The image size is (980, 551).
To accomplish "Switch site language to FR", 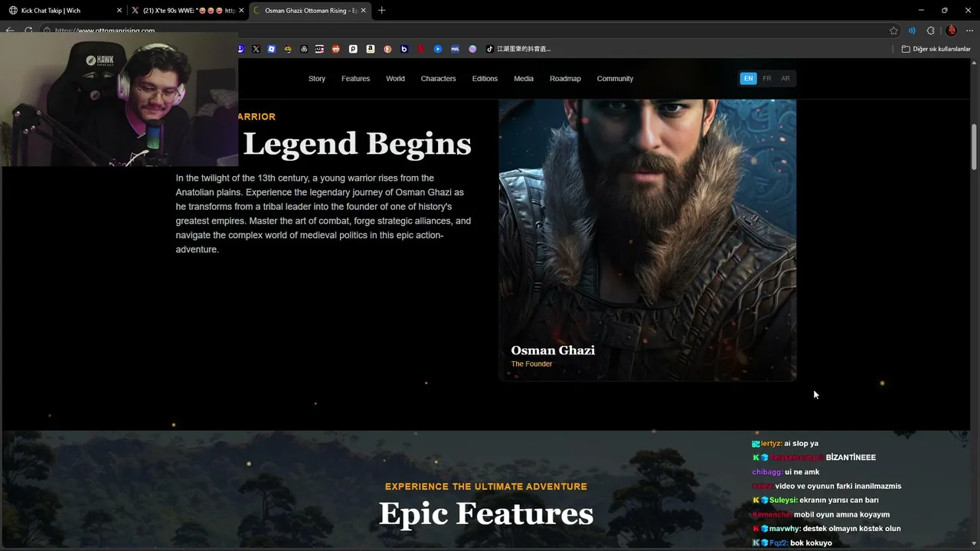I will 767,79.
